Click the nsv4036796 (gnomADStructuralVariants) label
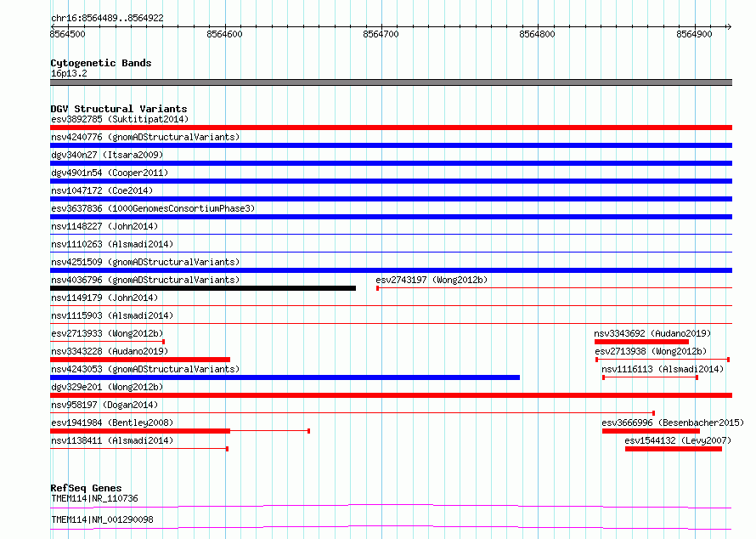Screen dimensions: 756x539 (x=145, y=280)
